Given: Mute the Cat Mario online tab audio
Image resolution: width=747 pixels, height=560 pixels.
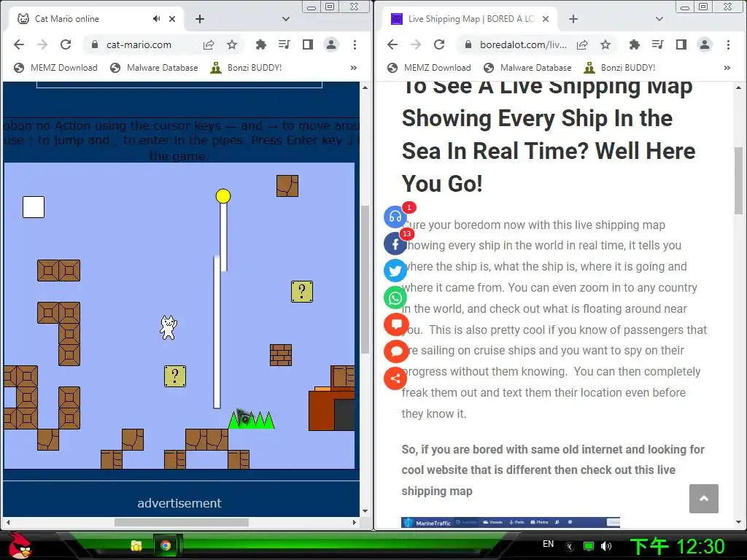Looking at the screenshot, I should (x=156, y=19).
